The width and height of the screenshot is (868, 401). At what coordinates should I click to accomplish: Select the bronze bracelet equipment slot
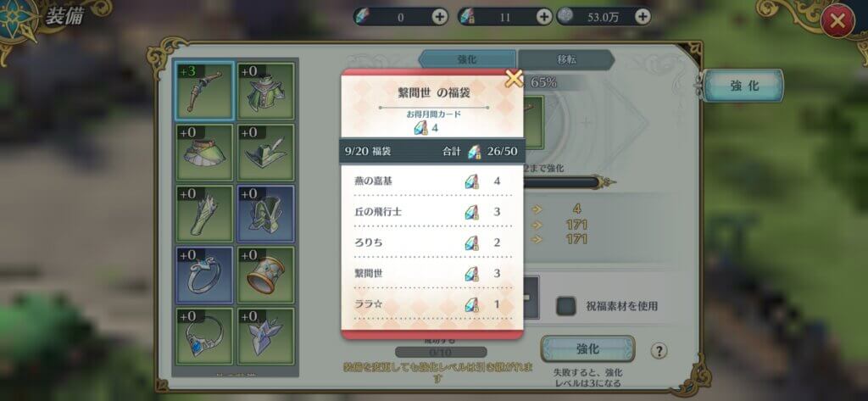click(266, 276)
